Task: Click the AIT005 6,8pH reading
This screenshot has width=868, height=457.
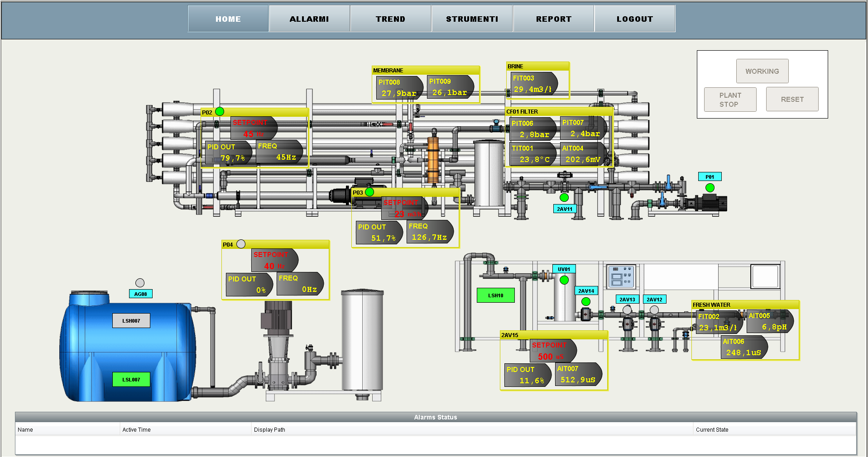Action: tap(770, 321)
